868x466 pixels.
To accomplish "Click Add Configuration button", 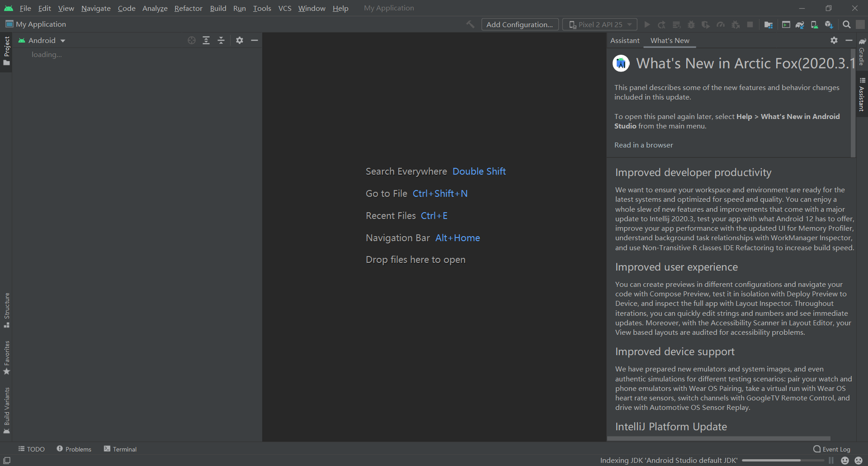I will click(520, 24).
